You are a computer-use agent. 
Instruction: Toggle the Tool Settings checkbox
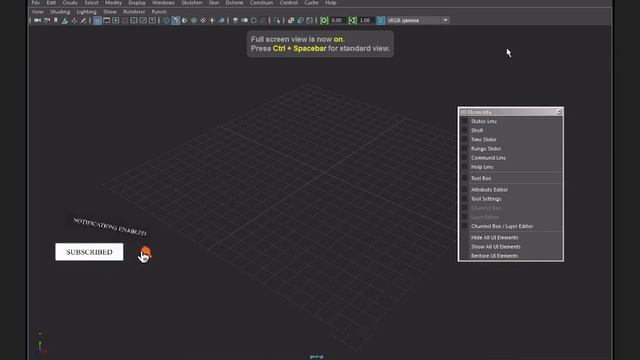point(464,199)
